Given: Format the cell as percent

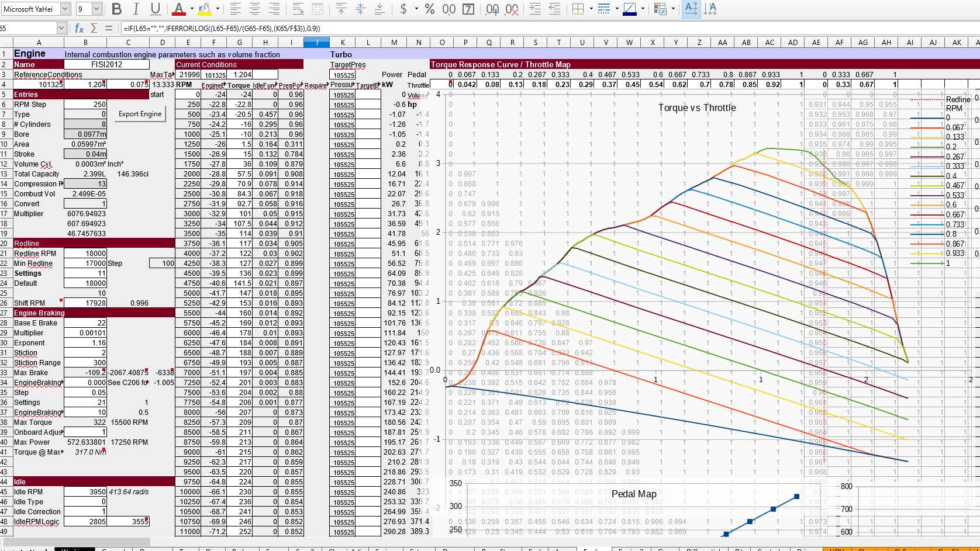Looking at the screenshot, I should [x=430, y=9].
